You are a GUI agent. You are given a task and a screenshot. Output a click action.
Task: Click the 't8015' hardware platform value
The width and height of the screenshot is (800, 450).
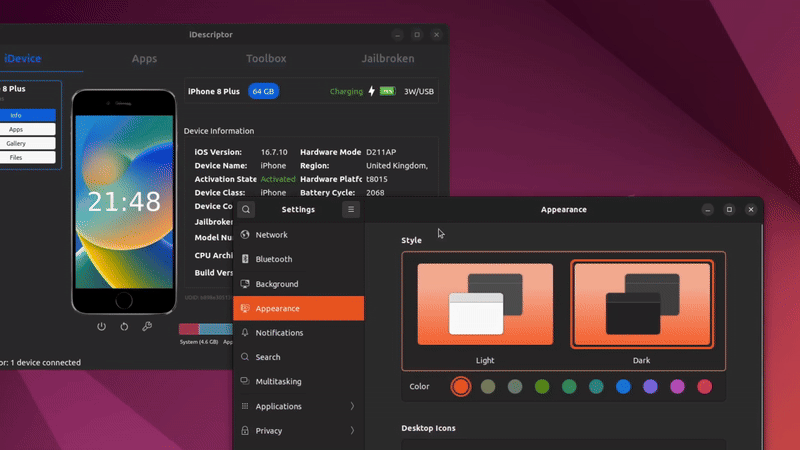(x=377, y=179)
